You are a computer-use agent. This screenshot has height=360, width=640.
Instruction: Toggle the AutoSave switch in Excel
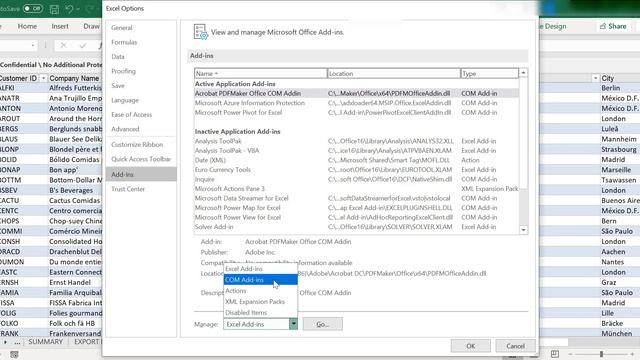pos(33,8)
